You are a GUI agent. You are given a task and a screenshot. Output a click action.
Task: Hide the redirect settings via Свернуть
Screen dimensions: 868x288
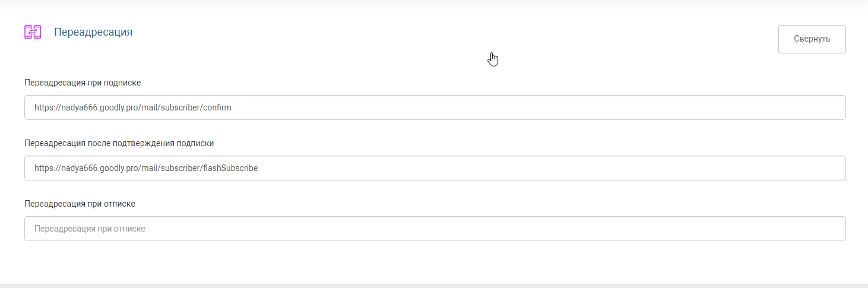pyautogui.click(x=812, y=39)
